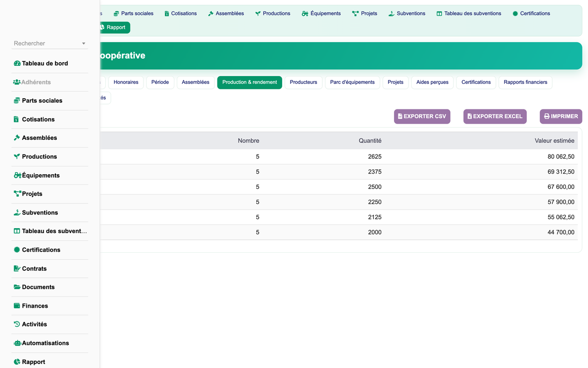
Task: Click the Productions seedling icon in top navigation
Action: pyautogui.click(x=258, y=13)
